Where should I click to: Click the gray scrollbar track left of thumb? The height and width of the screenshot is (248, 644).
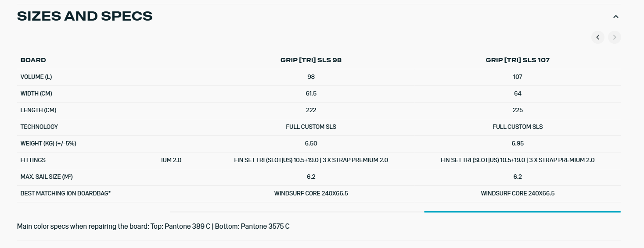point(297,212)
